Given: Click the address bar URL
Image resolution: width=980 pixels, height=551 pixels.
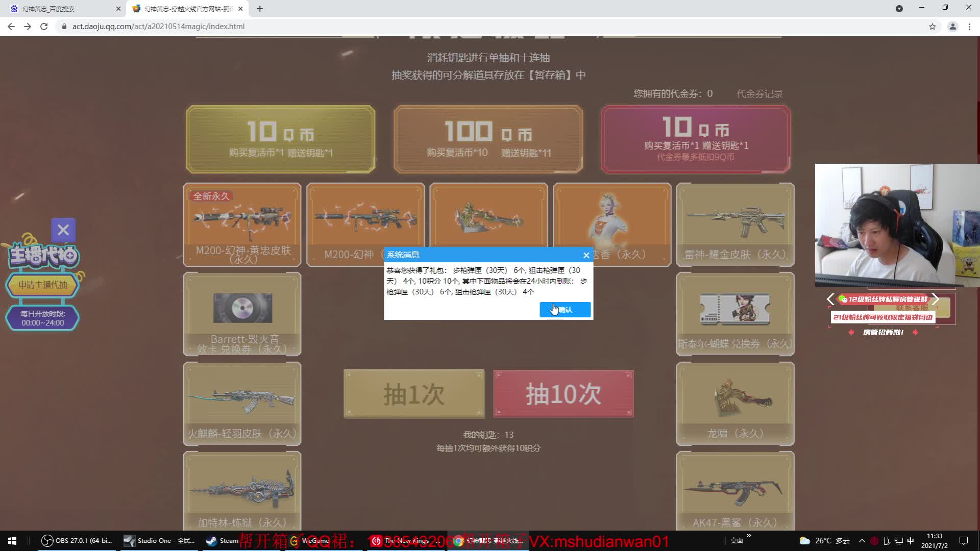Looking at the screenshot, I should (158, 27).
